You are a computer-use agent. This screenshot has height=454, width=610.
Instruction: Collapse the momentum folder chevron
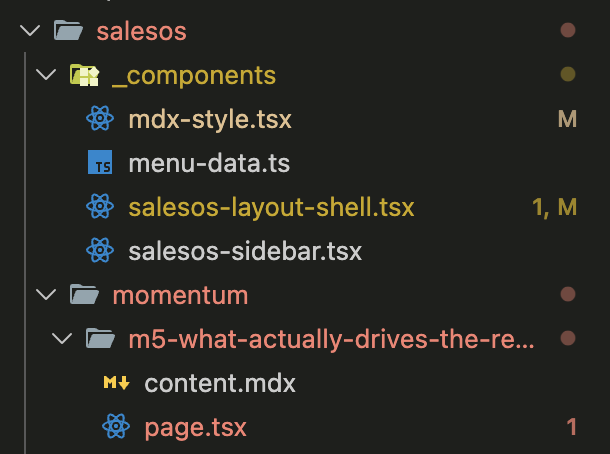coord(46,295)
